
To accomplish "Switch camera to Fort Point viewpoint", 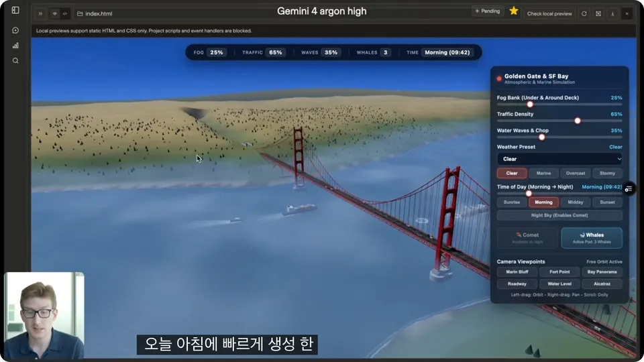I will click(x=559, y=271).
